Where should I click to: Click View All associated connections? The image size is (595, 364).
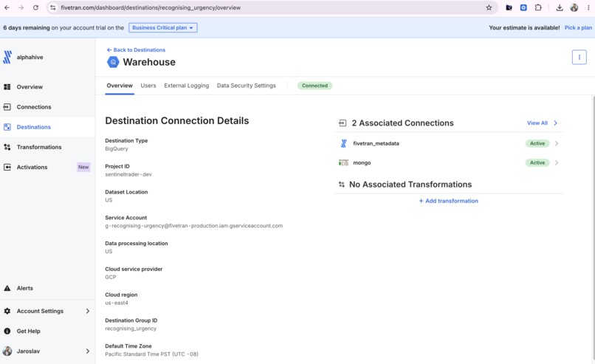point(537,123)
